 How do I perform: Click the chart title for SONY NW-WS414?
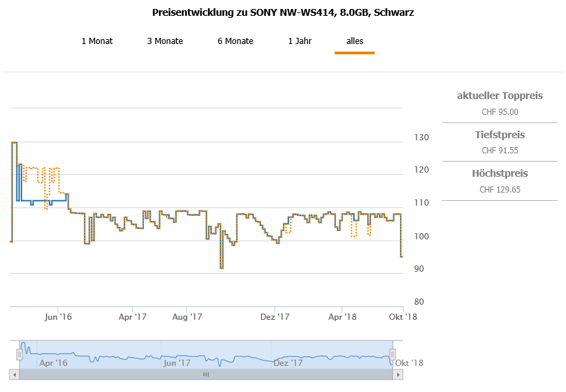coord(282,12)
